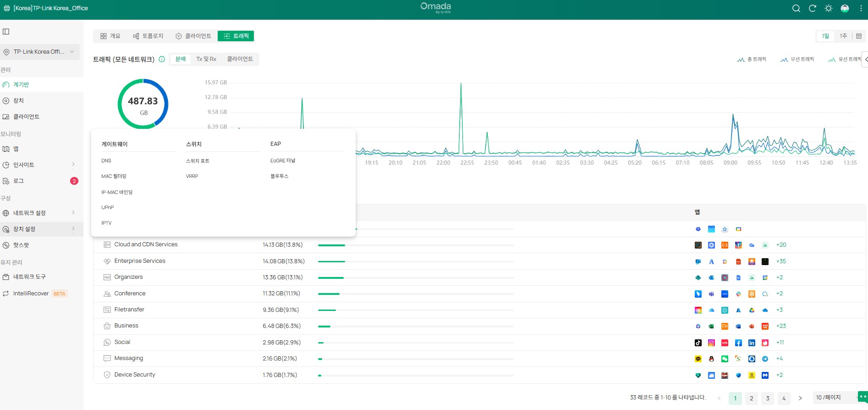Open the 10/페이지 page size dropdown
The image size is (868, 410).
coord(834,398)
